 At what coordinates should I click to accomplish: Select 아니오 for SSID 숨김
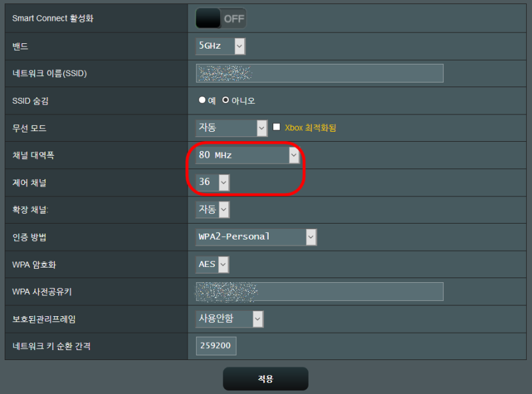point(225,100)
